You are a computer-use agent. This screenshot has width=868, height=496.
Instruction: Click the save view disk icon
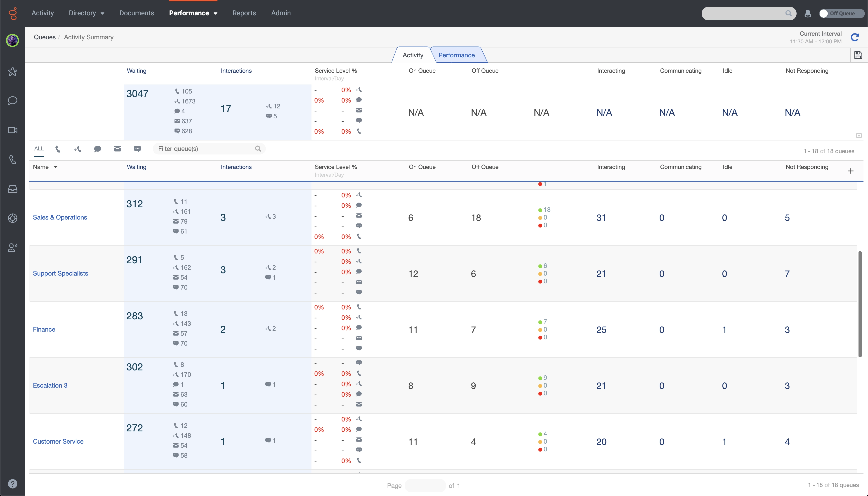858,55
